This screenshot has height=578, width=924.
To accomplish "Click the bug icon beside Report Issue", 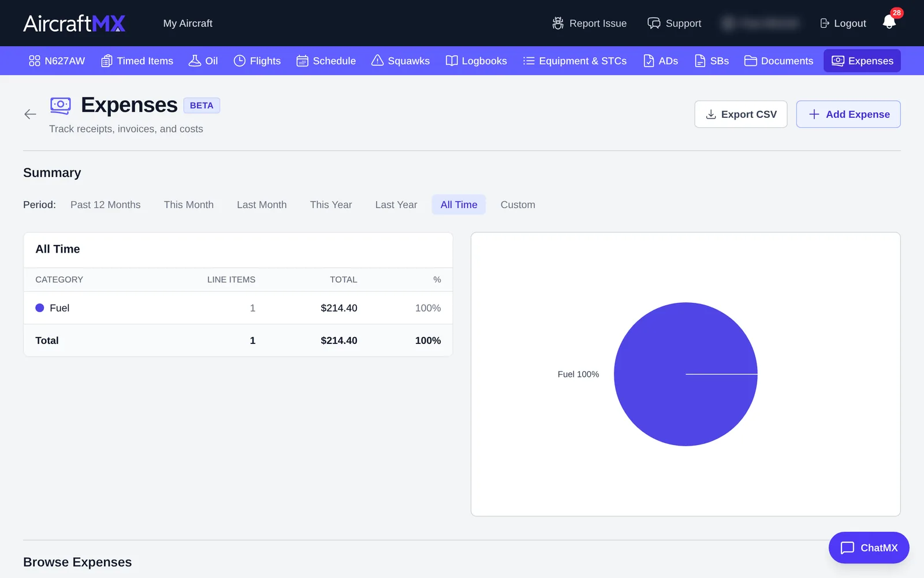I will (x=558, y=23).
